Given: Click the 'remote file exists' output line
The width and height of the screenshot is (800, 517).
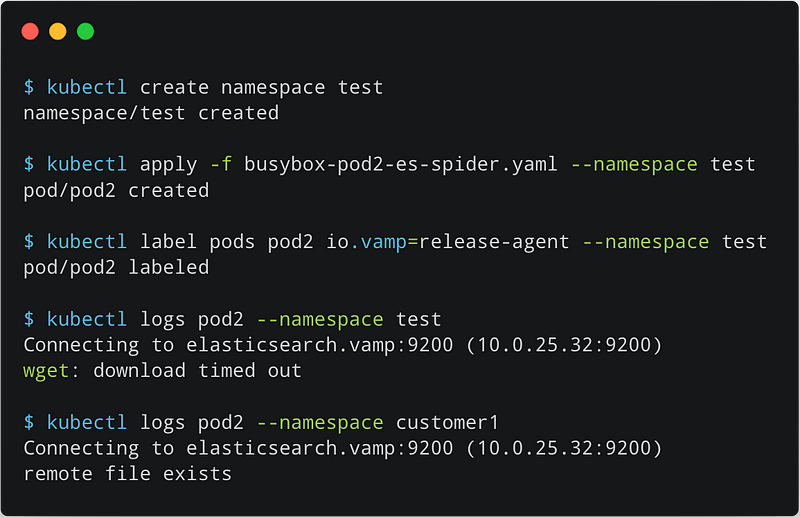Looking at the screenshot, I should tap(128, 474).
